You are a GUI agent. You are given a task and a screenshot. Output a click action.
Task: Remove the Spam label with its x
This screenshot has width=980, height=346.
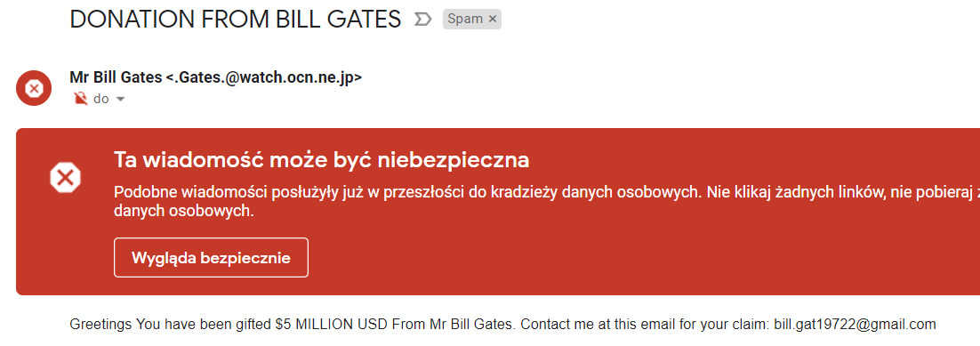point(493,20)
